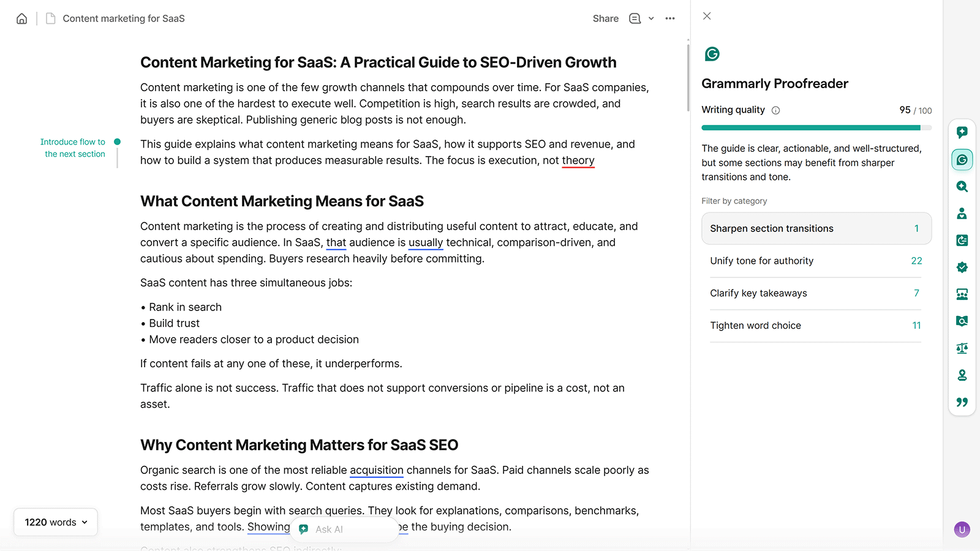
Task: Open the 1220 words dropdown
Action: (55, 522)
